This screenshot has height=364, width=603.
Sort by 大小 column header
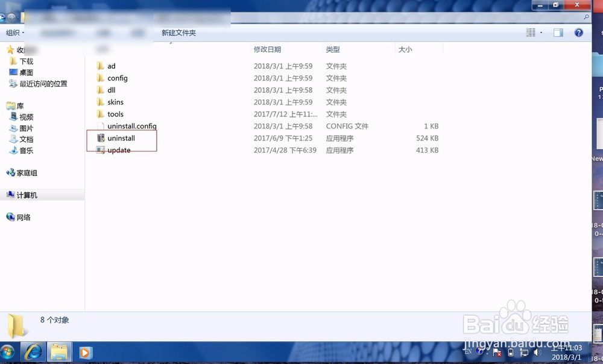coord(405,49)
